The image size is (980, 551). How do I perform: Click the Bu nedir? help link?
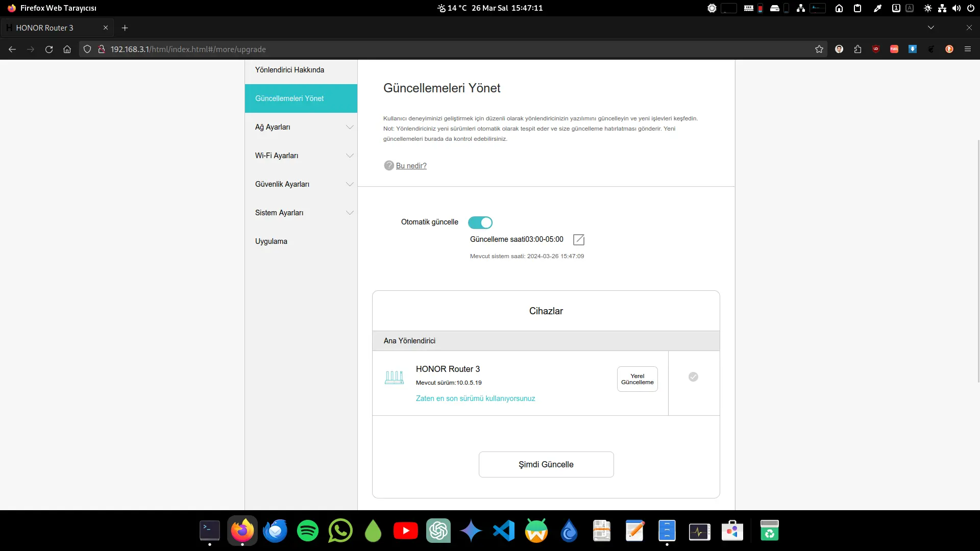pos(411,166)
